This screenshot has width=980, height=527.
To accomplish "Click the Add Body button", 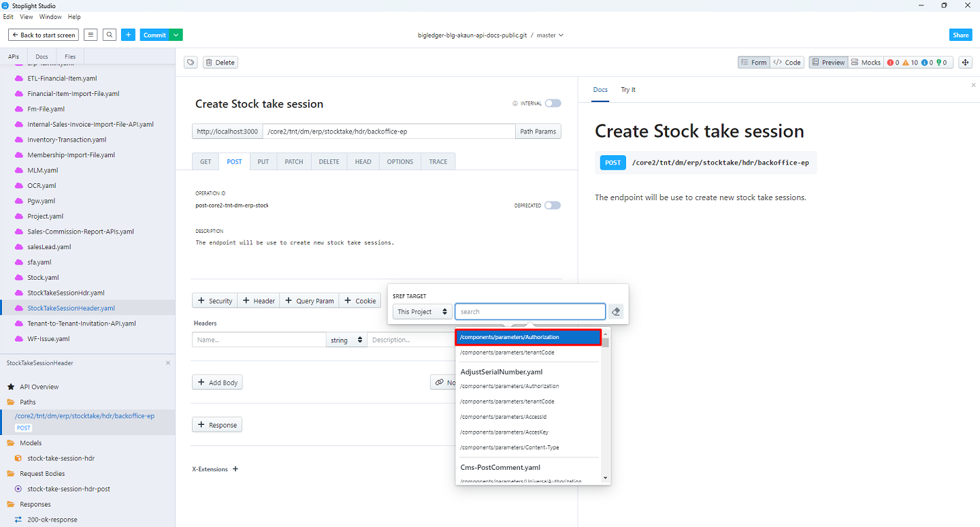I will (x=217, y=383).
